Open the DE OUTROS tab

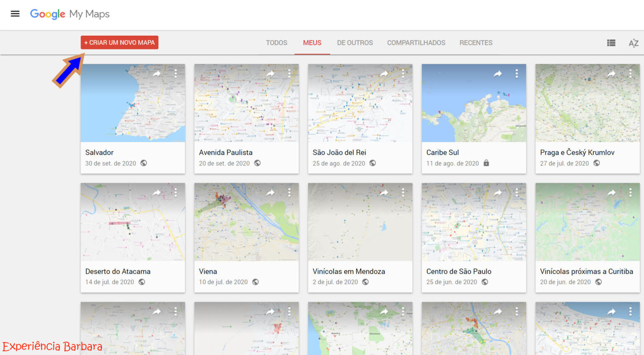(355, 43)
